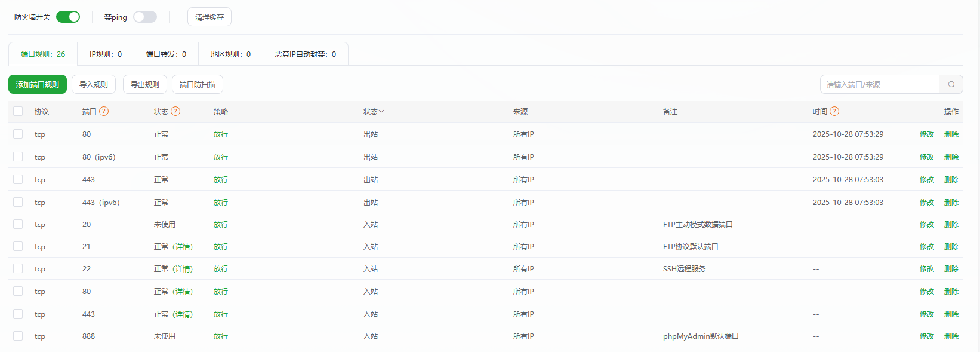Click the 导出规则 button

click(x=145, y=84)
